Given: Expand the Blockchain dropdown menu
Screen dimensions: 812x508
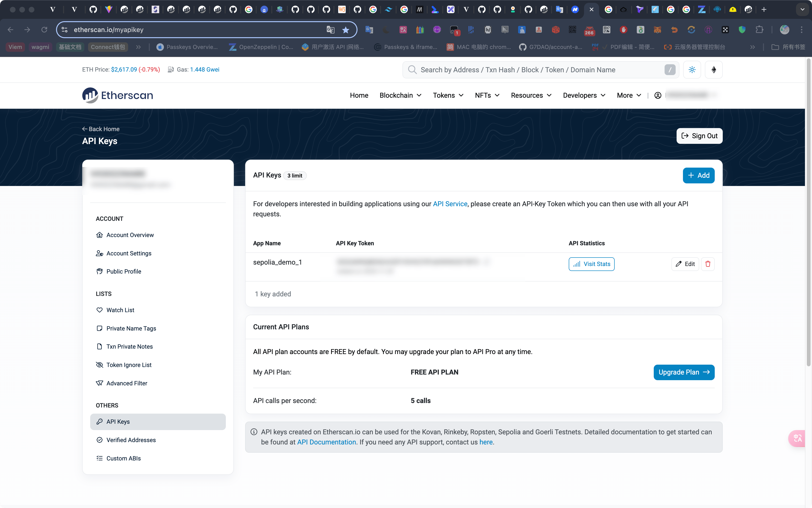Looking at the screenshot, I should 400,95.
